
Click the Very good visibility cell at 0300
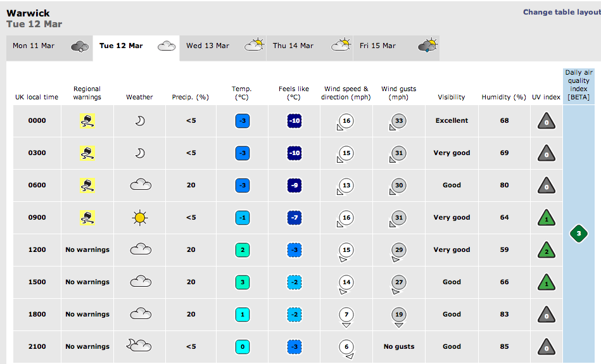pyautogui.click(x=452, y=153)
